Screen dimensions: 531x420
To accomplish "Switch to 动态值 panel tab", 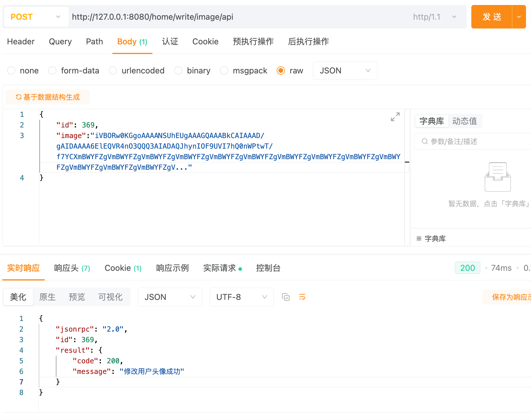I will (x=465, y=121).
